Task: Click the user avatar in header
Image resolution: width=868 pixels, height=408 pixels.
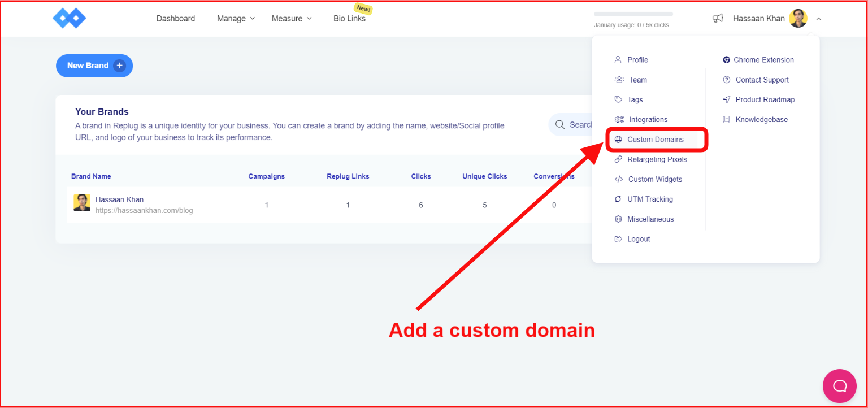Action: (x=798, y=19)
